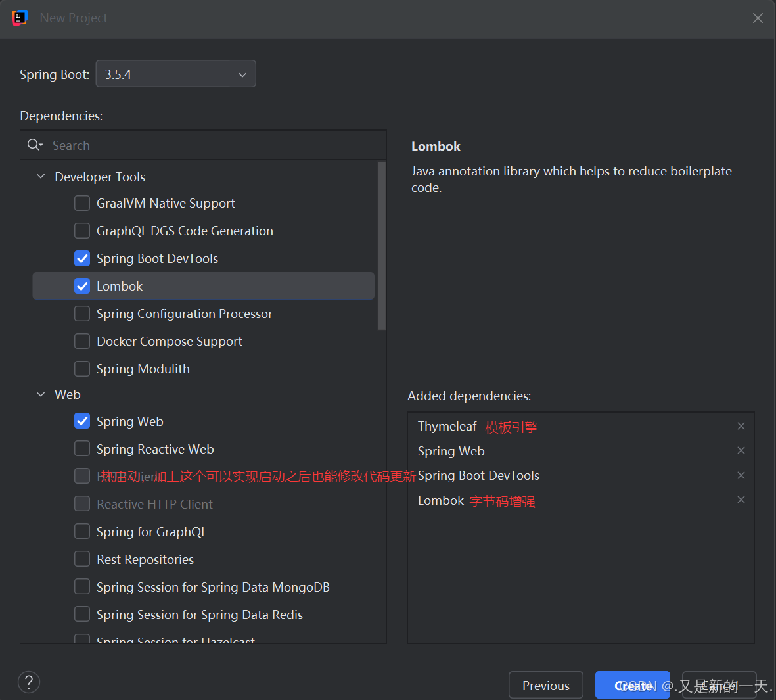The width and height of the screenshot is (776, 700).
Task: Select the Spring Reactive Web row label
Action: (x=155, y=449)
